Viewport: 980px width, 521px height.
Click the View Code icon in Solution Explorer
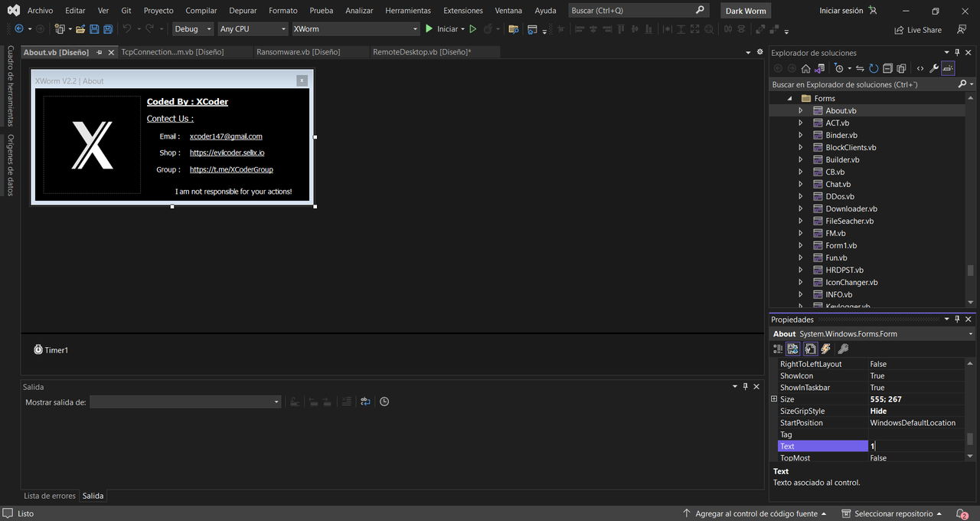(x=920, y=68)
